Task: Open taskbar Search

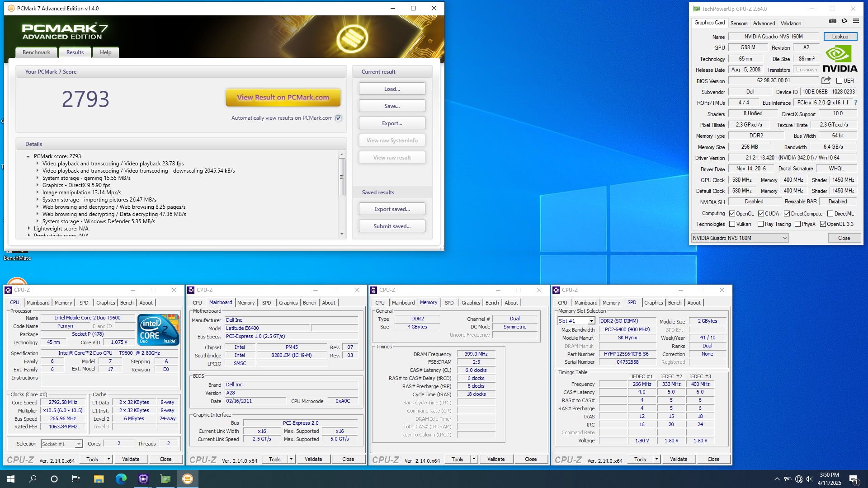Action: [33, 479]
